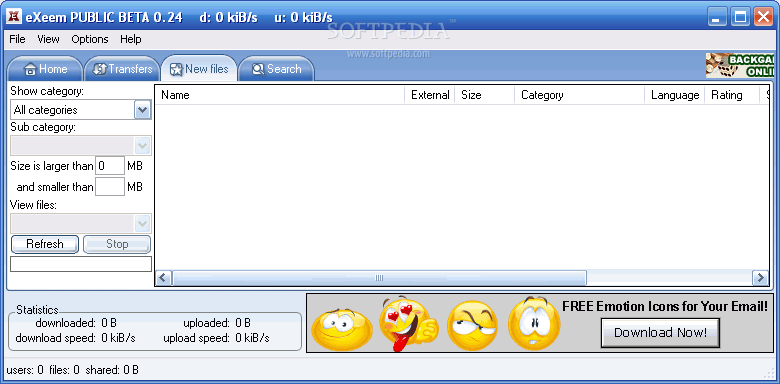780x384 pixels.
Task: Click the 'FREE Emotion Icons for Your Email!' text
Action: click(x=665, y=306)
